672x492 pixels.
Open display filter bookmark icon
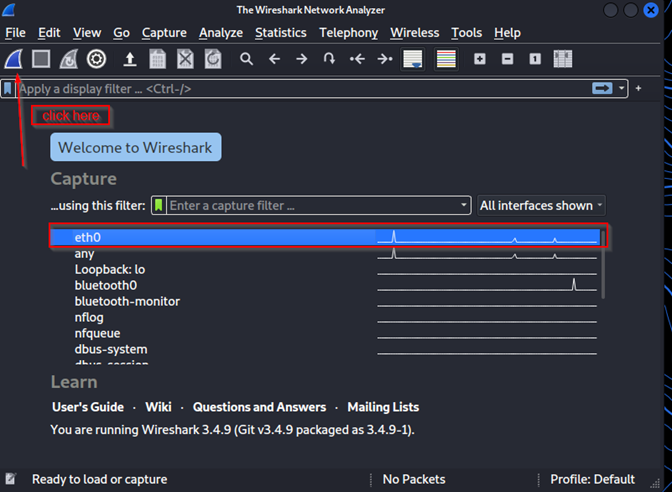coord(8,89)
